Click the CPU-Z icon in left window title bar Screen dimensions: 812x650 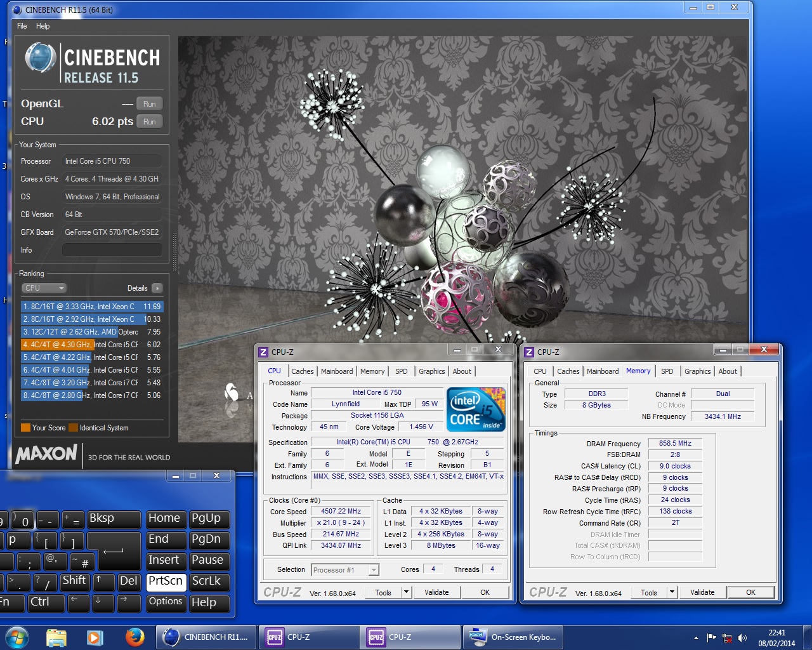pyautogui.click(x=263, y=352)
